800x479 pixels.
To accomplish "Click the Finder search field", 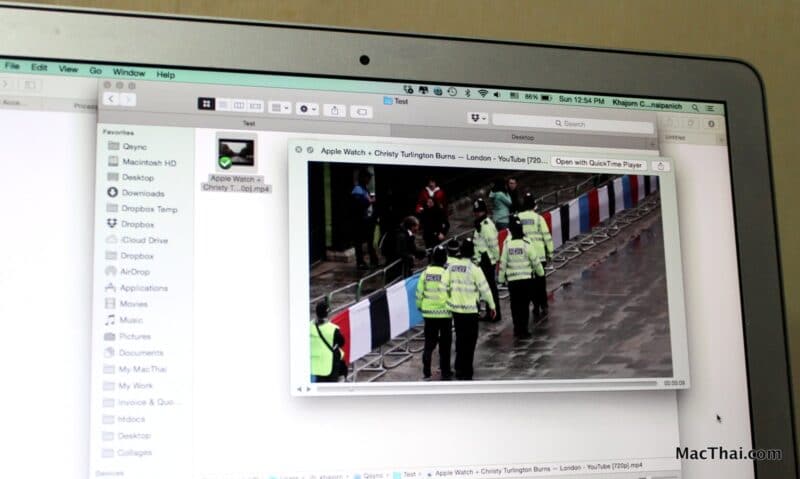I will click(572, 123).
